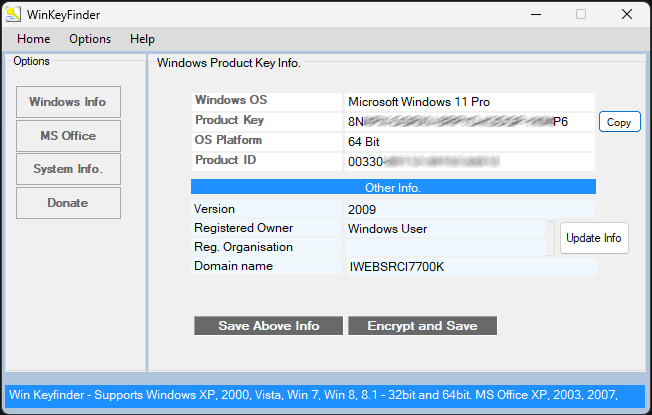The height and width of the screenshot is (415, 652).
Task: Click Encrypt and Save button
Action: click(422, 326)
